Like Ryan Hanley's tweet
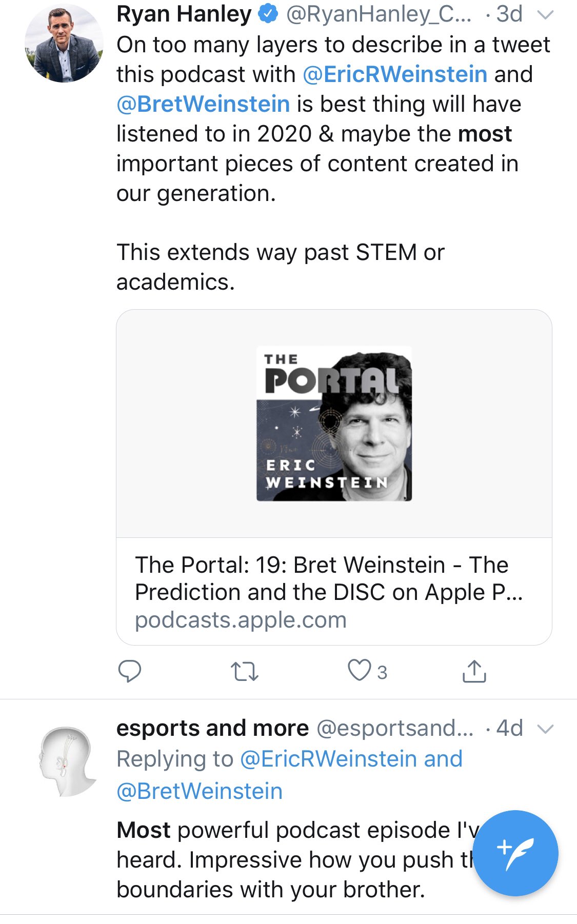 (360, 670)
